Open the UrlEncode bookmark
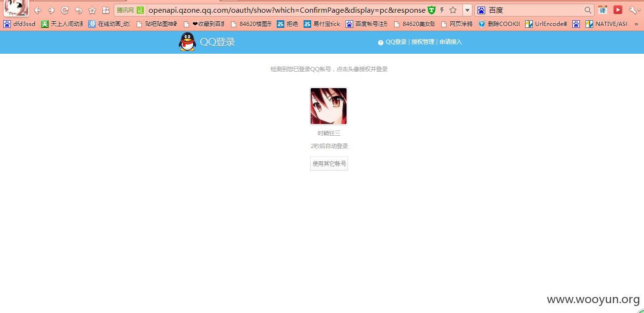 [x=546, y=24]
